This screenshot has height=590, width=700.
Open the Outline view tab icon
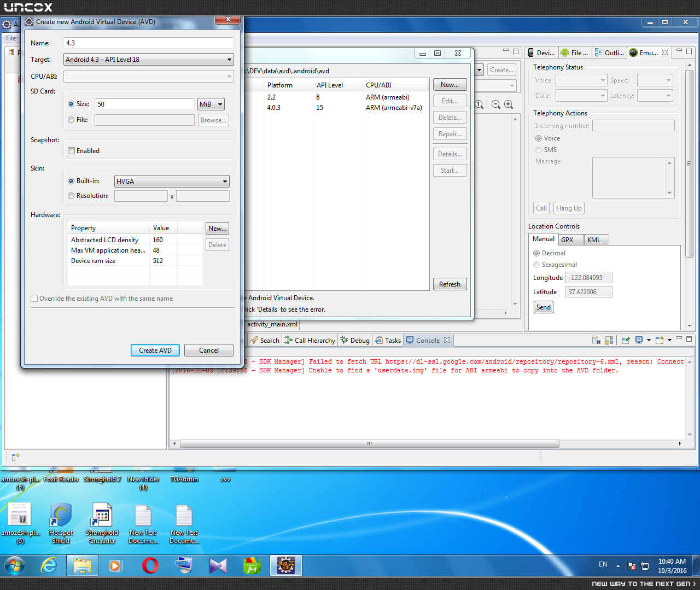coord(599,52)
